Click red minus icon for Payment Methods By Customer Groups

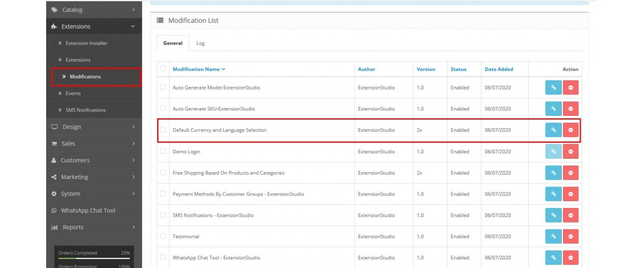point(570,194)
